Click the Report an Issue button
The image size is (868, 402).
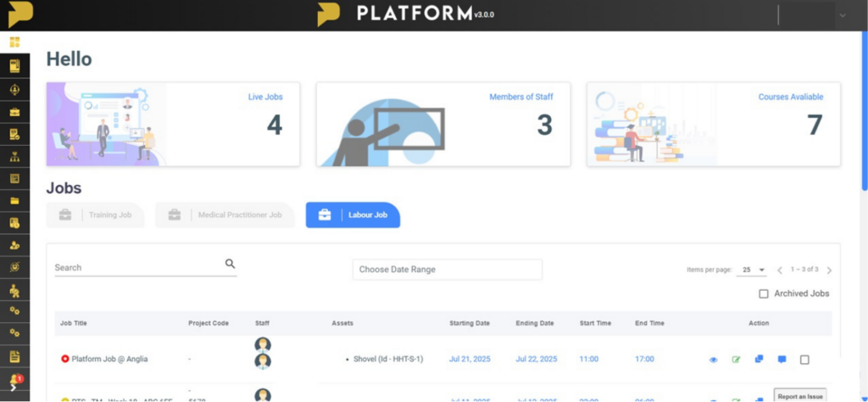point(800,395)
